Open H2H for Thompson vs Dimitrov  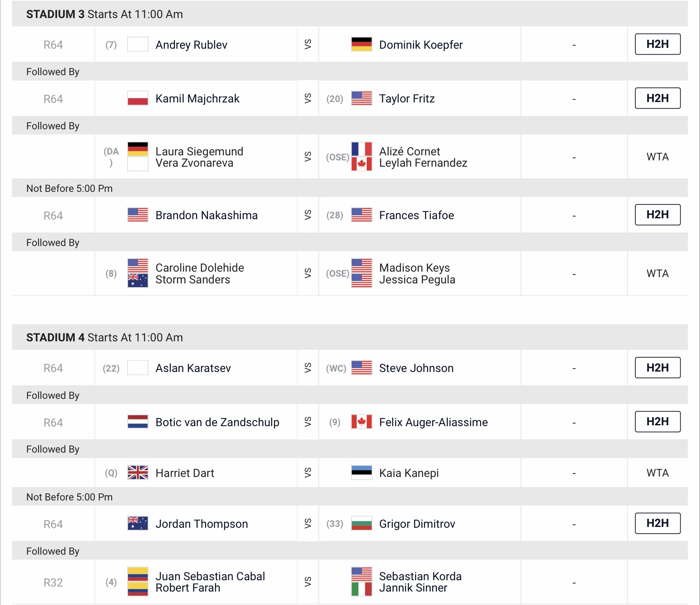(658, 523)
